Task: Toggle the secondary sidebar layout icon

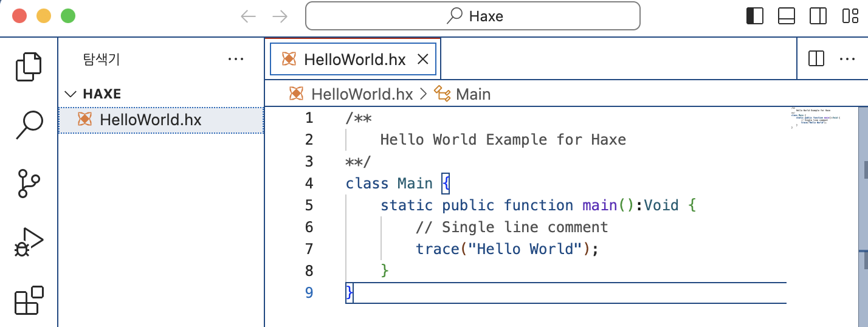Action: pyautogui.click(x=818, y=16)
